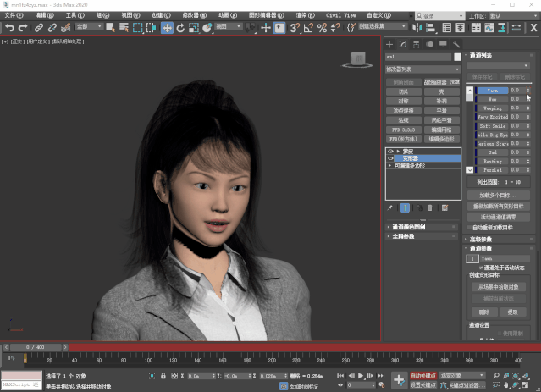
Task: Open the Utilities wrench panel icon
Action: click(x=456, y=44)
